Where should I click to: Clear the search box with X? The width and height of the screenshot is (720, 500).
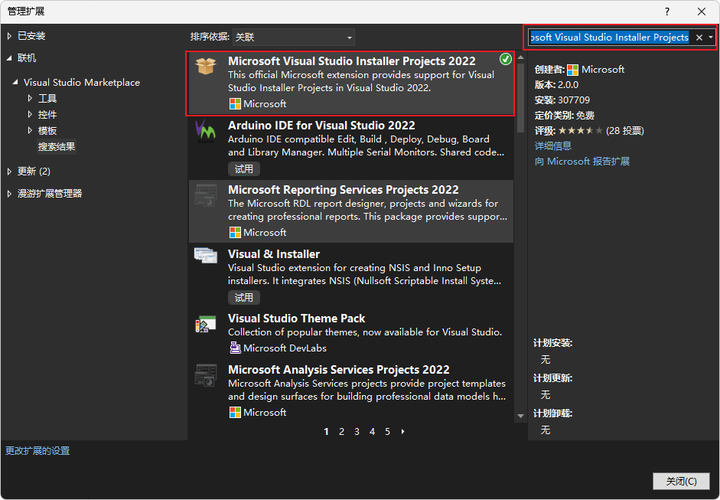[699, 38]
